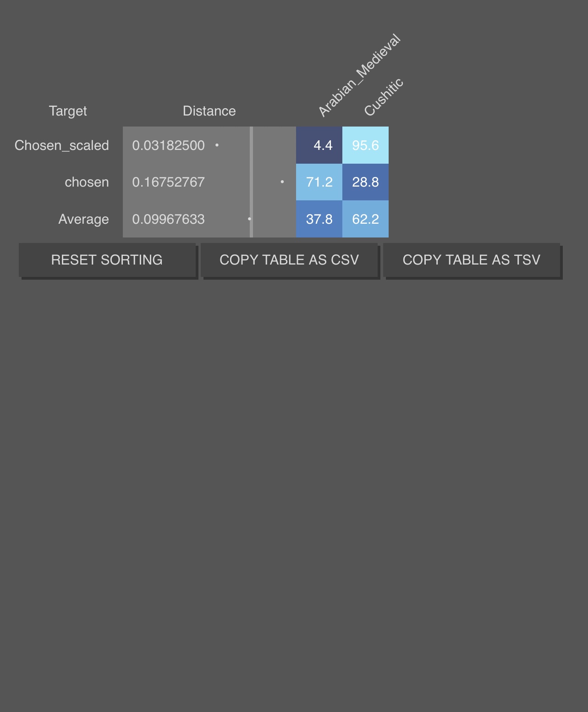The height and width of the screenshot is (712, 588).
Task: Select the Average row label
Action: [83, 219]
